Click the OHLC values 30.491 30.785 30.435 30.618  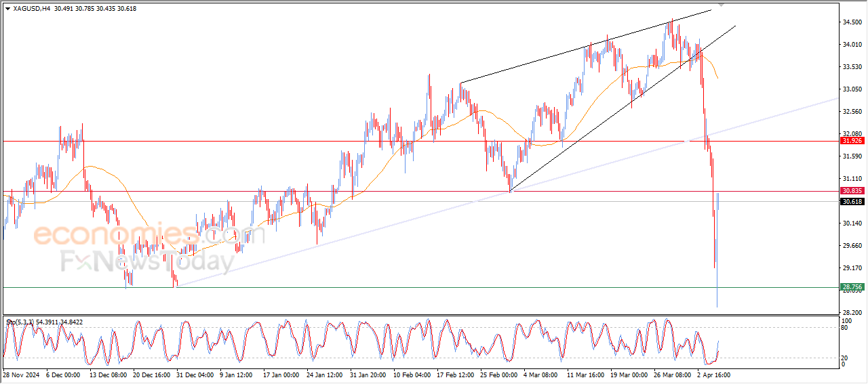[94, 9]
